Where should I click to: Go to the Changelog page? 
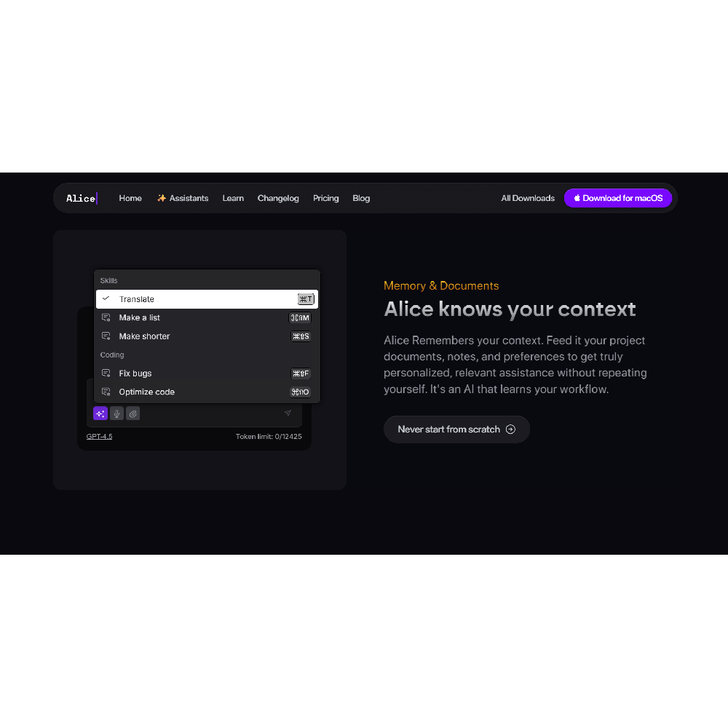click(x=278, y=198)
